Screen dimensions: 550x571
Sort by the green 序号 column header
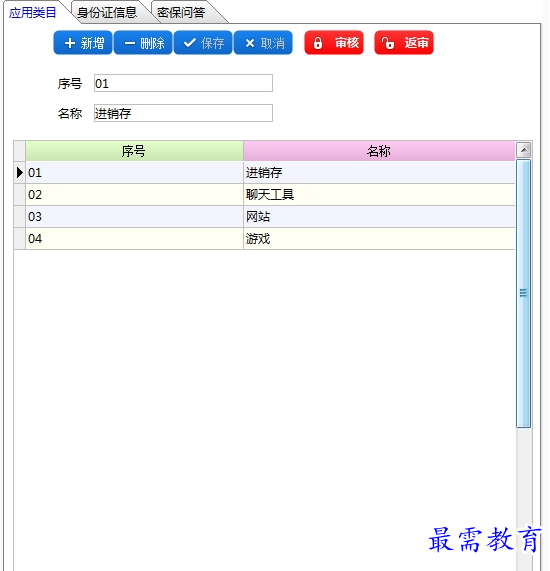point(134,151)
